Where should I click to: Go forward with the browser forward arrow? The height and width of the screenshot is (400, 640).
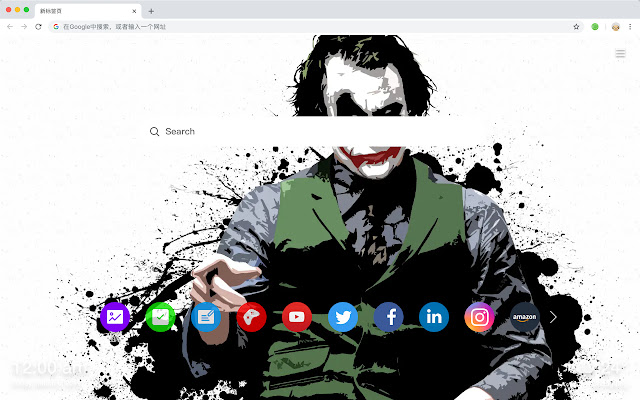pos(24,27)
